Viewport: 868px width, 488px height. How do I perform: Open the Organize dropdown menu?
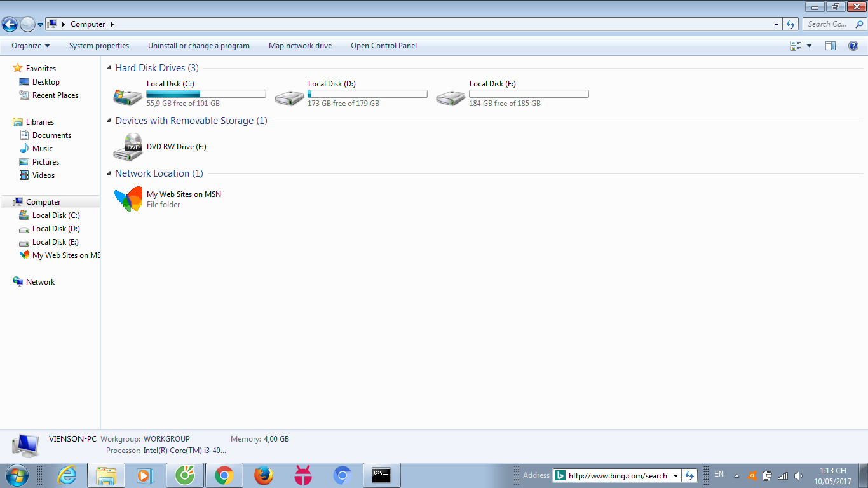coord(31,46)
